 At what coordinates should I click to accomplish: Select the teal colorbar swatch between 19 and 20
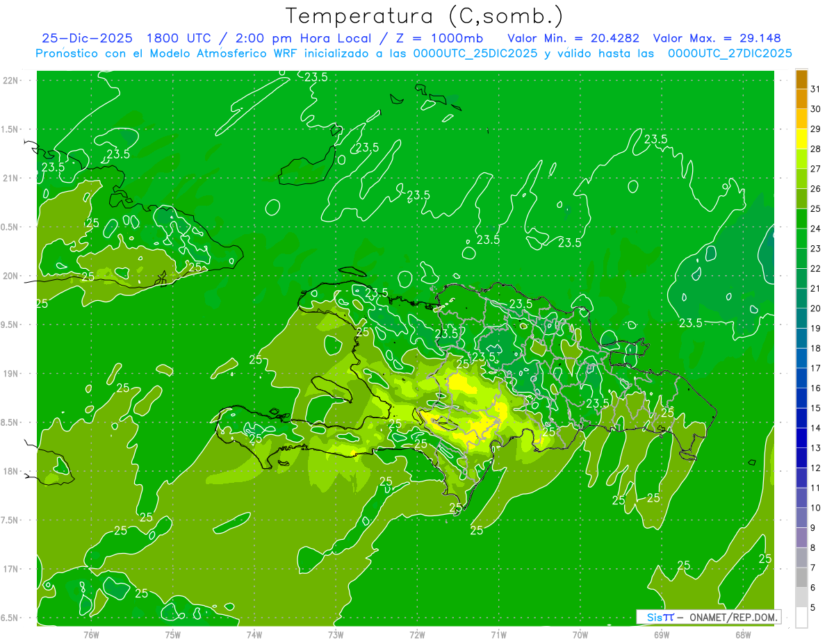point(801,319)
